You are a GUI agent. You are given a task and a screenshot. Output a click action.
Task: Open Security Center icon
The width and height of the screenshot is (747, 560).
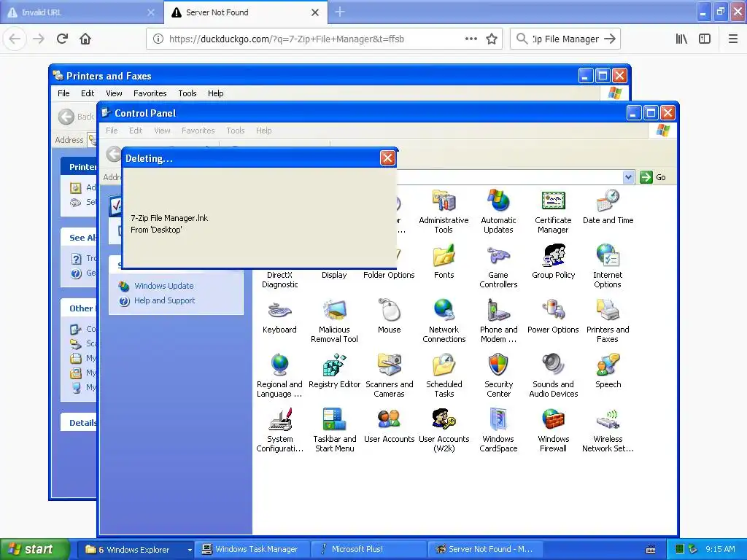click(x=498, y=376)
